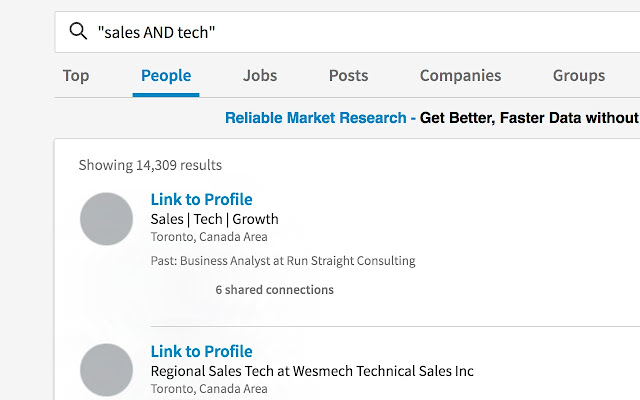Show the Companies results tab
This screenshot has width=640, height=400.
pos(461,75)
